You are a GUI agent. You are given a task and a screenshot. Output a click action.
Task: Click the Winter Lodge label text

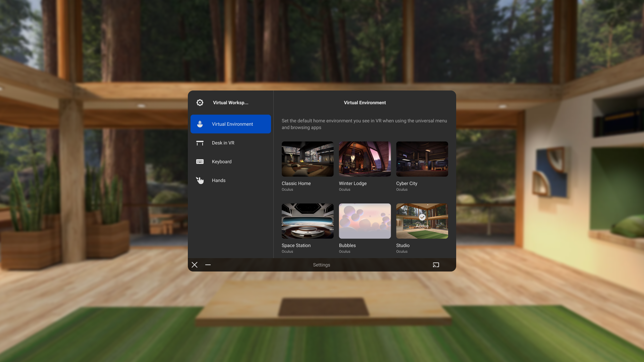(353, 183)
